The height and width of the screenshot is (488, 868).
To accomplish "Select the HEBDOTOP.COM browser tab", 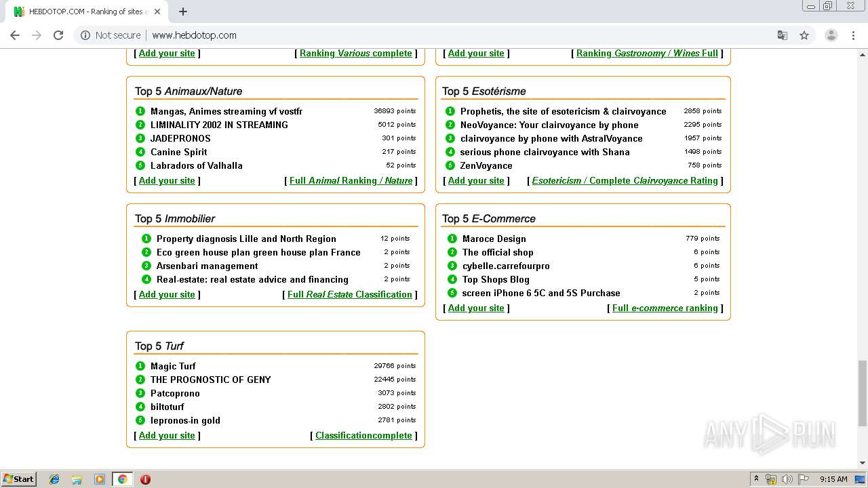I will coord(87,12).
